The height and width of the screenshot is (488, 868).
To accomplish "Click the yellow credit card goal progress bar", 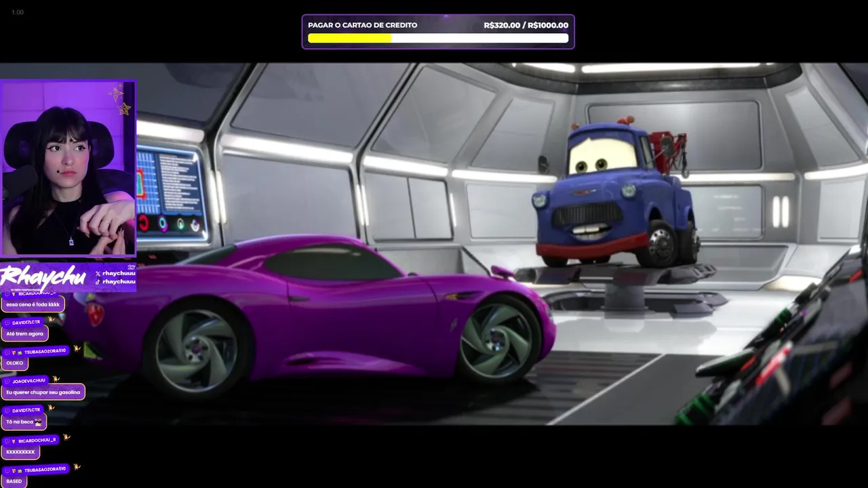I will click(x=438, y=39).
